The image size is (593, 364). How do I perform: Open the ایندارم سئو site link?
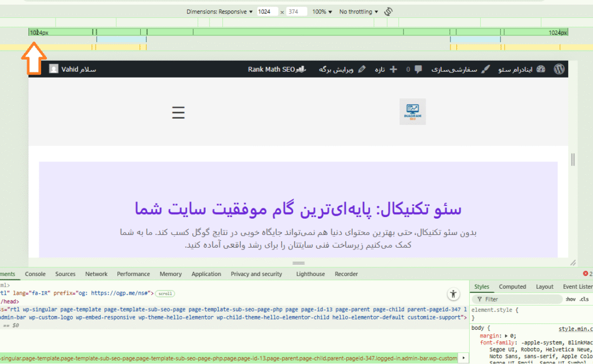pyautogui.click(x=515, y=69)
